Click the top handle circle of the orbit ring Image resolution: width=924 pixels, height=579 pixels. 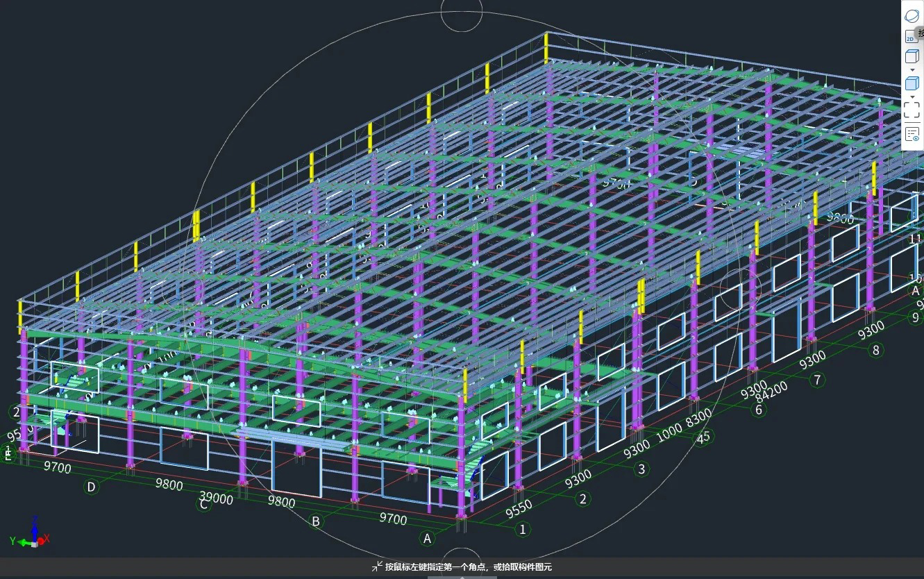pyautogui.click(x=461, y=11)
